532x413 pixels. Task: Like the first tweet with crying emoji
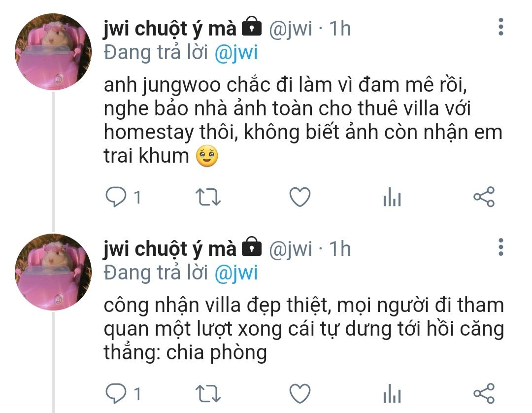[x=300, y=197]
